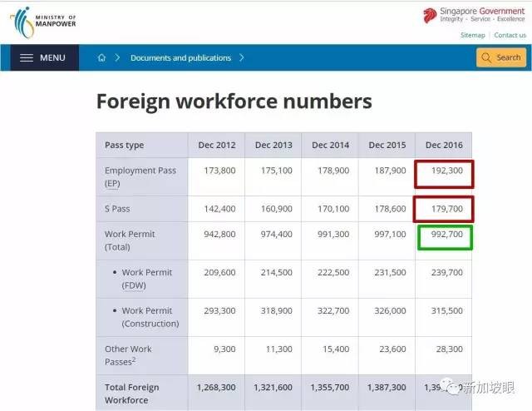Click the green-boxed Work Permit value 992,700
Image resolution: width=532 pixels, height=411 pixels.
pos(444,235)
